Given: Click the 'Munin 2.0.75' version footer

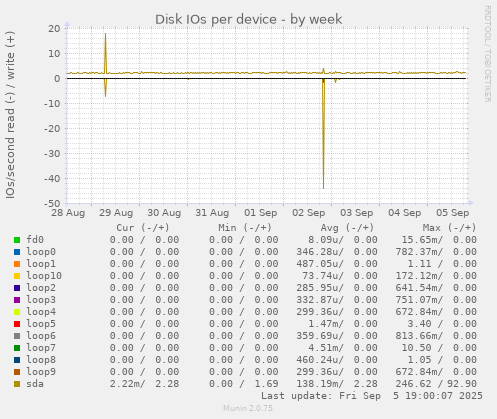Looking at the screenshot, I should tap(248, 408).
